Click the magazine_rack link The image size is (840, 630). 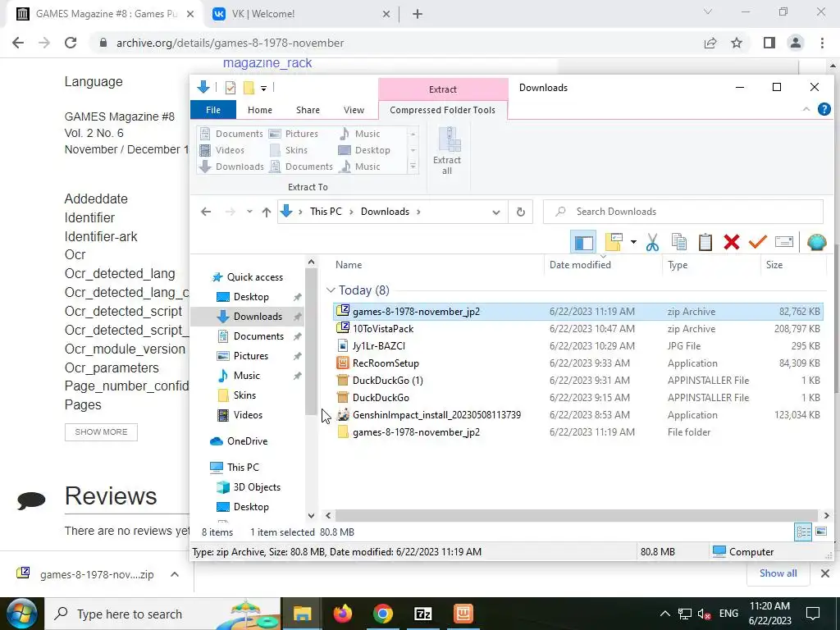(267, 63)
